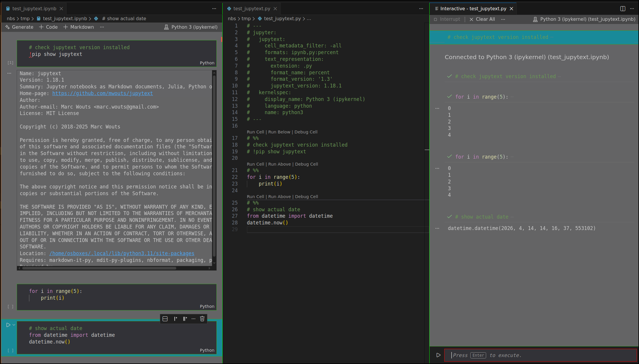Click the trash icon to delete cell
639x364 pixels.
202,319
